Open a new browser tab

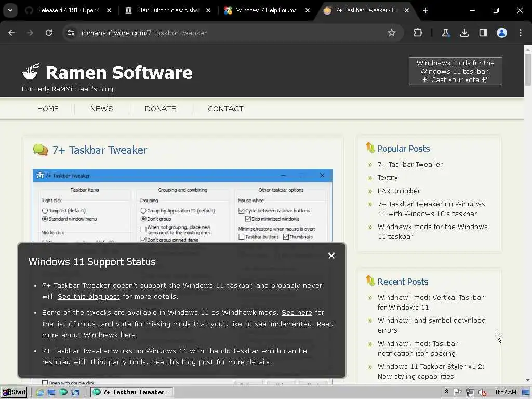coord(425,10)
